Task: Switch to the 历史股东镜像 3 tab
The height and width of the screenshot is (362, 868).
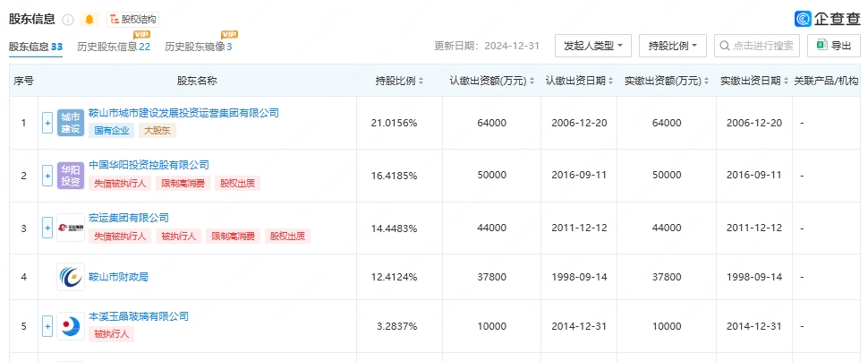Action: click(x=198, y=47)
